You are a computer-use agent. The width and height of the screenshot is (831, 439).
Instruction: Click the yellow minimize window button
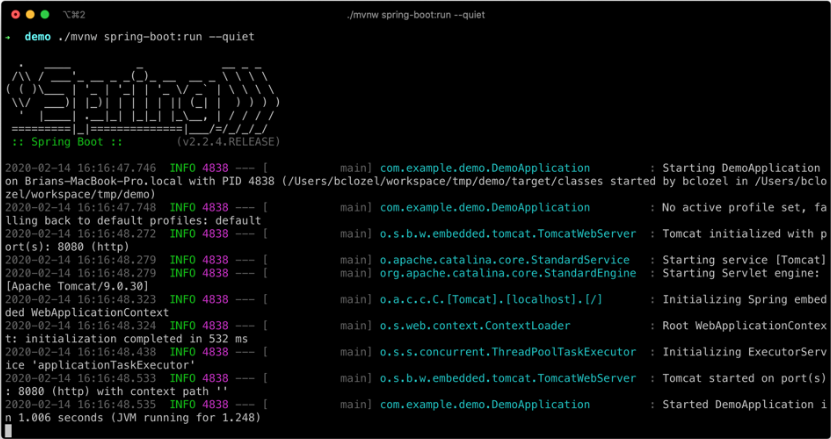click(x=30, y=14)
